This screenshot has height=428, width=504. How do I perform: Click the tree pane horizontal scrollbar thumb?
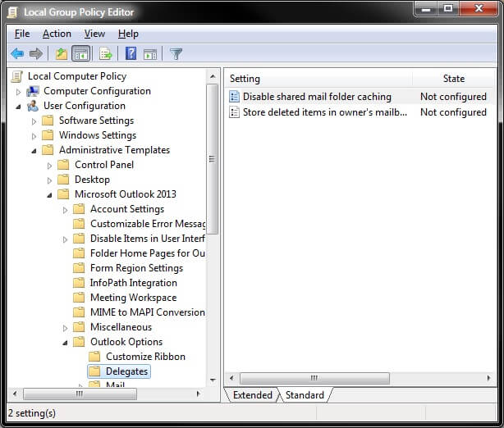[x=80, y=394]
